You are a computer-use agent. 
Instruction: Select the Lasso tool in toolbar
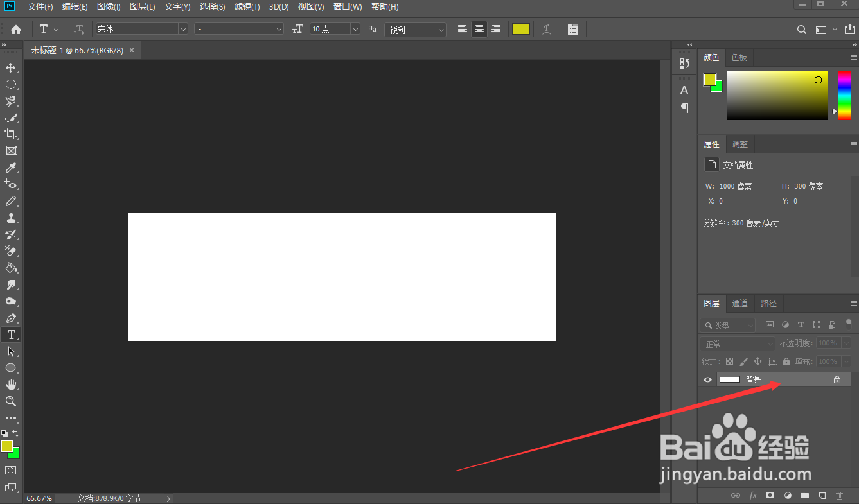click(11, 101)
